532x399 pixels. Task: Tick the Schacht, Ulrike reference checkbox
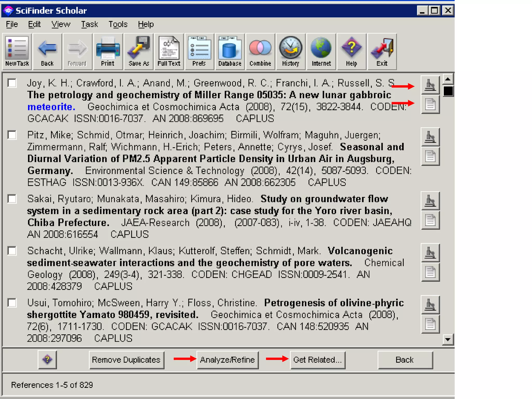[12, 251]
